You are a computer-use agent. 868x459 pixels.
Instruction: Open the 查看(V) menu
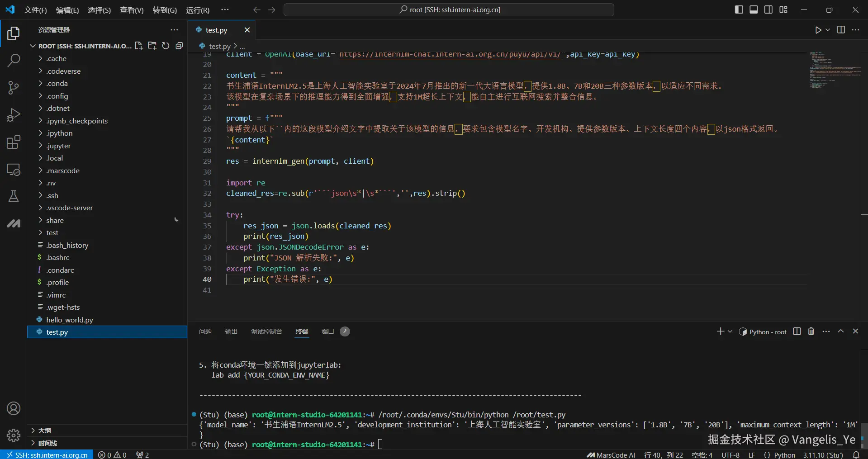132,10
